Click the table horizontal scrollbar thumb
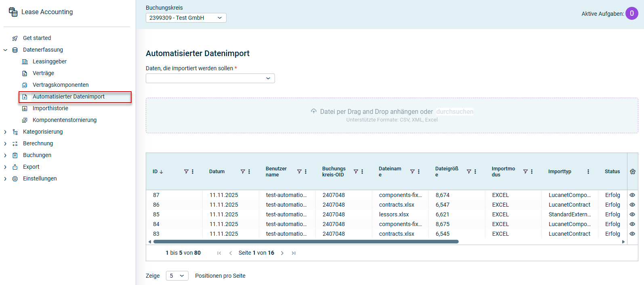The height and width of the screenshot is (285, 644). click(306, 242)
